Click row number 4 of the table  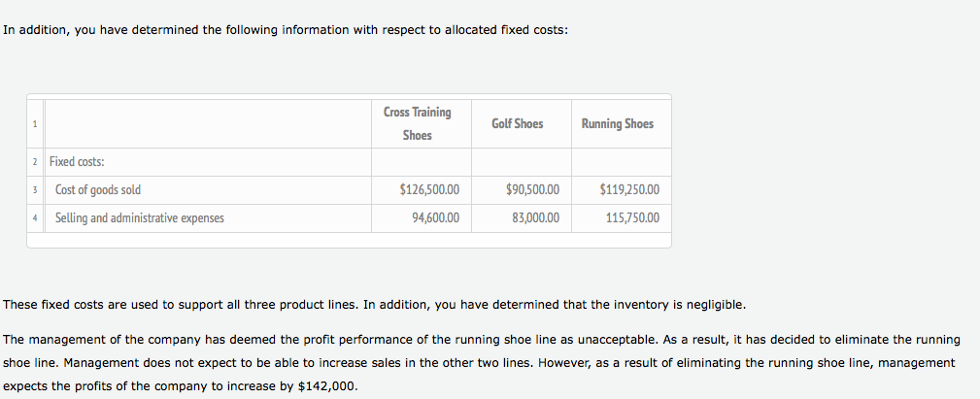point(34,218)
